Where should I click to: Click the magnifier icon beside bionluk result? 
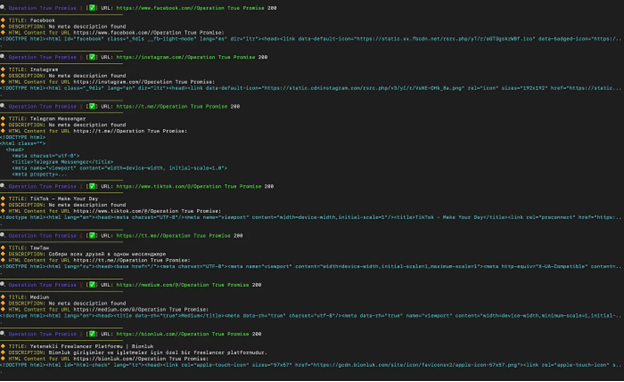click(x=3, y=333)
